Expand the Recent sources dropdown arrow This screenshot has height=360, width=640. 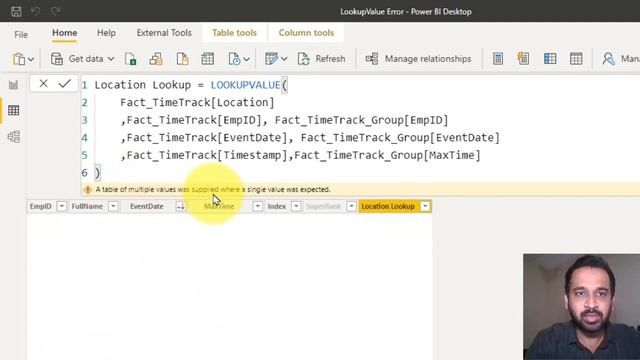[x=247, y=60]
